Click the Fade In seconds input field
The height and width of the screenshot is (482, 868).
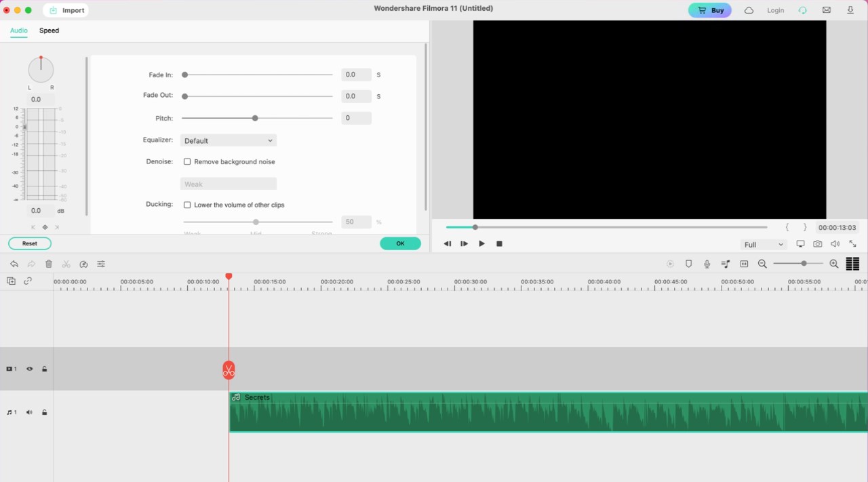(x=356, y=75)
